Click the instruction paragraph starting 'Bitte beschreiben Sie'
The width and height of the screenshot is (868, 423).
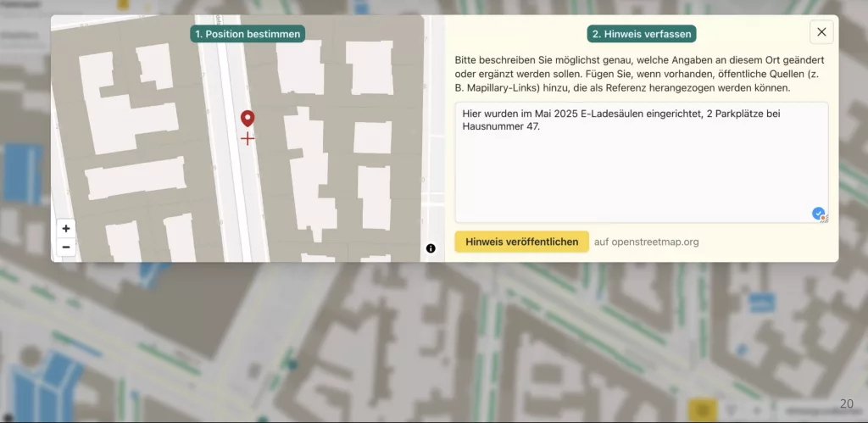pos(640,74)
